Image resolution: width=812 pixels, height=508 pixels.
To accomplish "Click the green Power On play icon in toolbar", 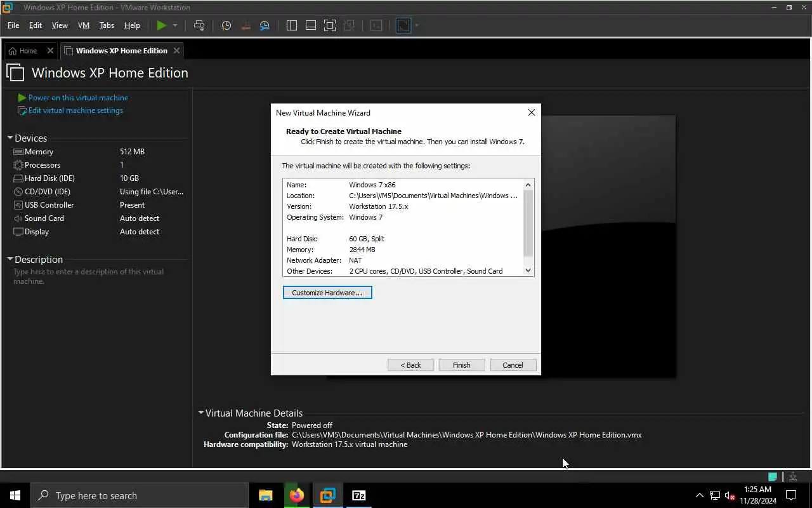I will (x=162, y=25).
